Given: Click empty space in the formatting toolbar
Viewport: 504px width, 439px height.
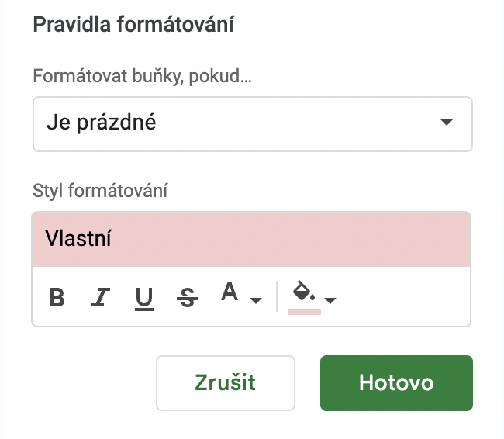Looking at the screenshot, I should pos(402,296).
